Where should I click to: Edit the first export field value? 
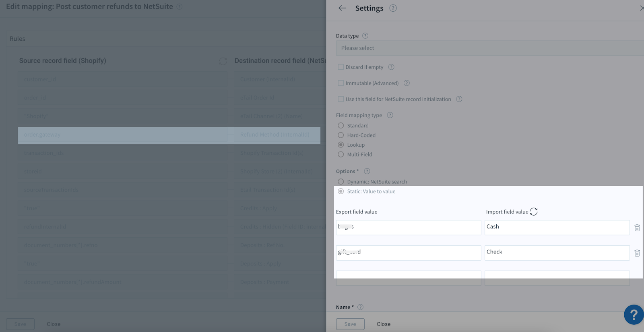coord(409,228)
